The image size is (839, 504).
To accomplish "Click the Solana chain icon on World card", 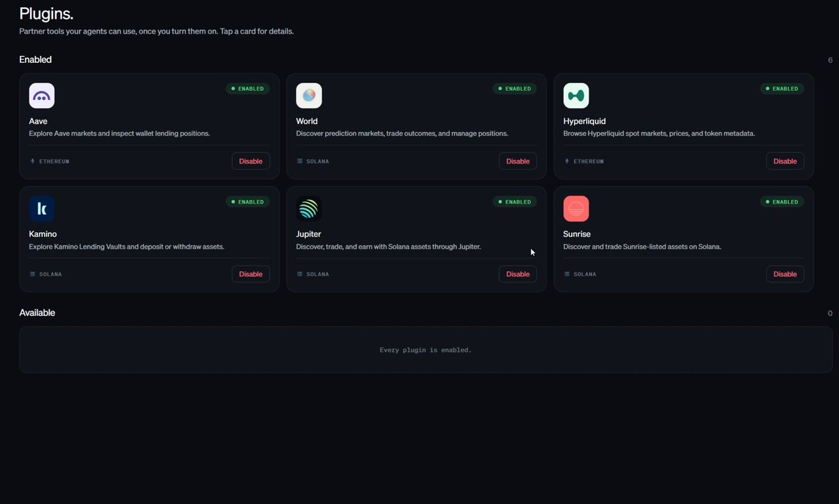I will [300, 161].
